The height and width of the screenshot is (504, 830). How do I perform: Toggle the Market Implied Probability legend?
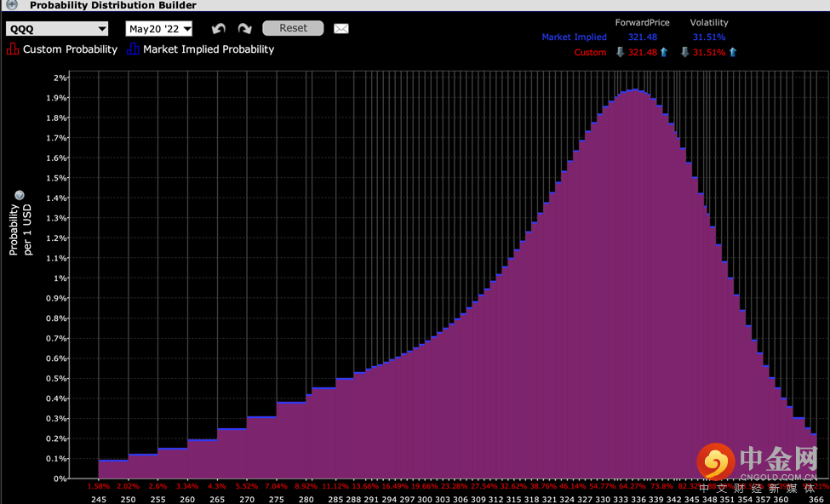tap(200, 49)
